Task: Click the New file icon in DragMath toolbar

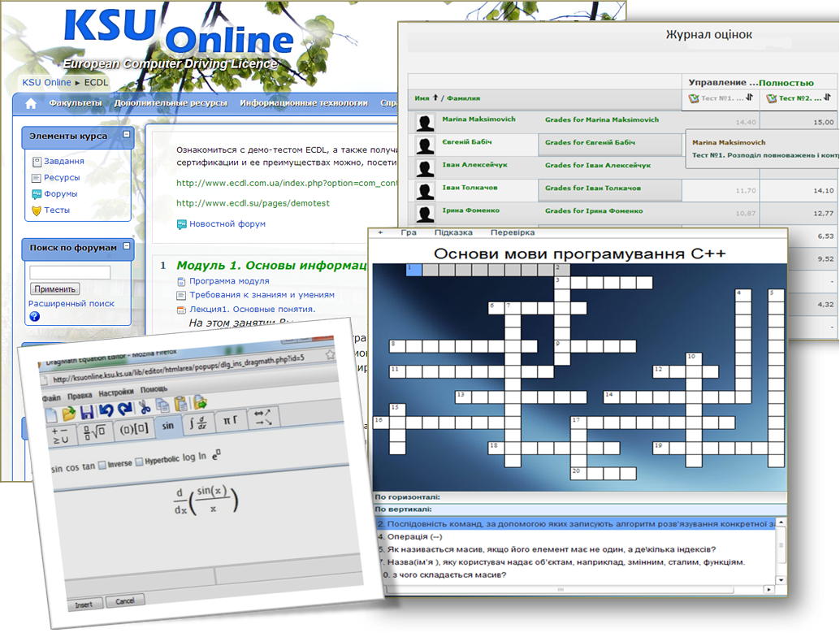Action: [51, 415]
